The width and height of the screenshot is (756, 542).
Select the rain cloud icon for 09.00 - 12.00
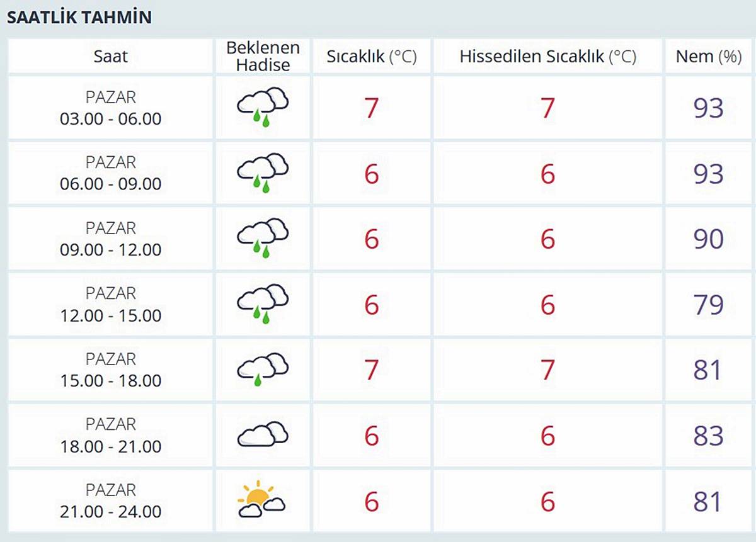point(263,239)
